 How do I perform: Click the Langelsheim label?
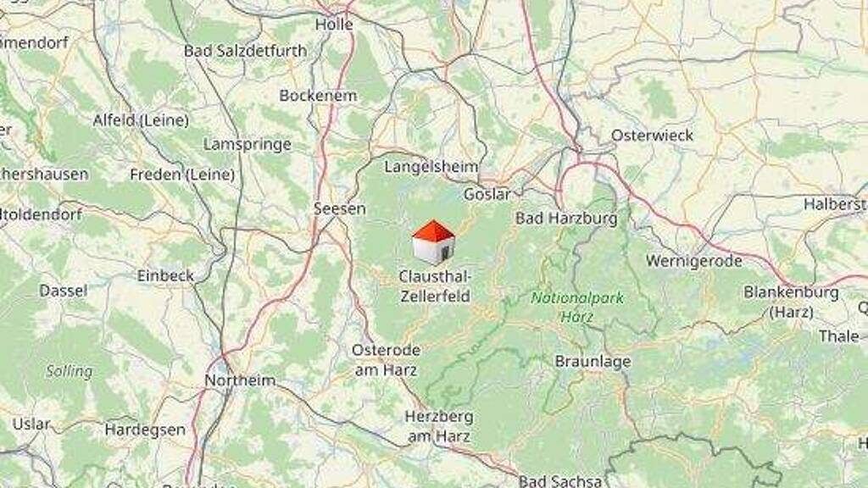(x=431, y=167)
